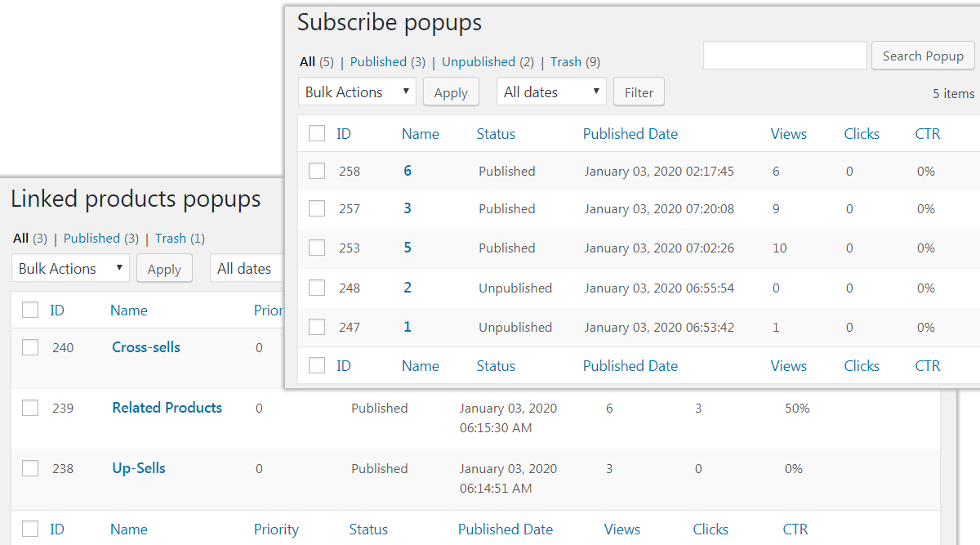This screenshot has width=980, height=545.
Task: Click Apply in Linked products popups
Action: [164, 269]
